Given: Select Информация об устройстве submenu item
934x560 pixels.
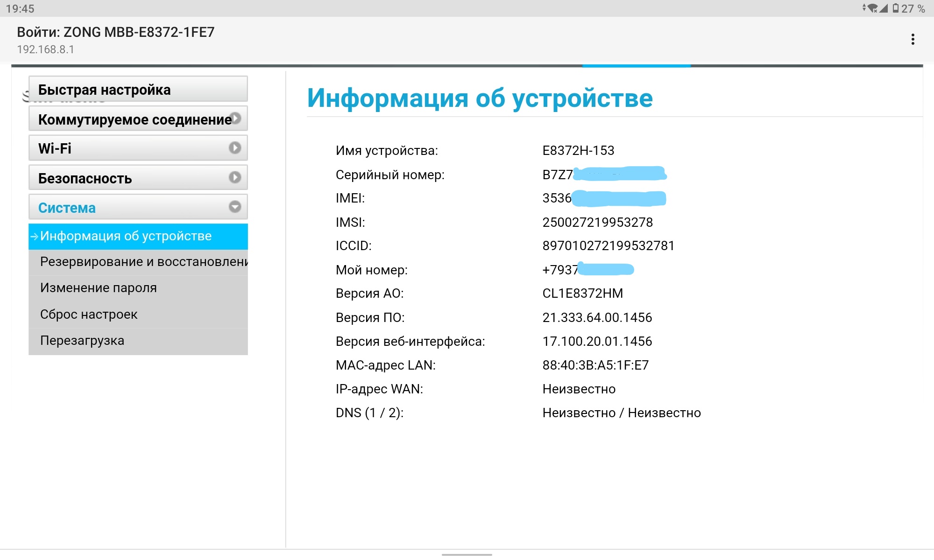Looking at the screenshot, I should (x=138, y=236).
